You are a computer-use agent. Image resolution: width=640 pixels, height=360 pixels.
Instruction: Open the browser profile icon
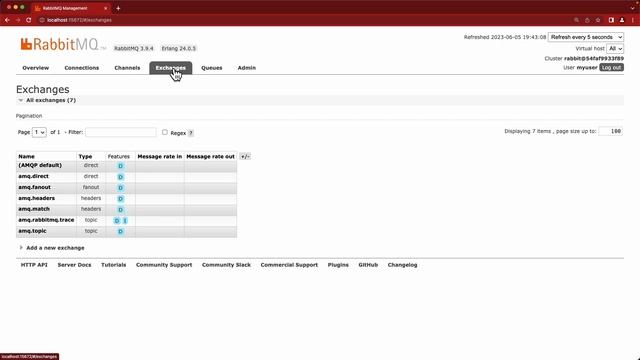[x=622, y=20]
